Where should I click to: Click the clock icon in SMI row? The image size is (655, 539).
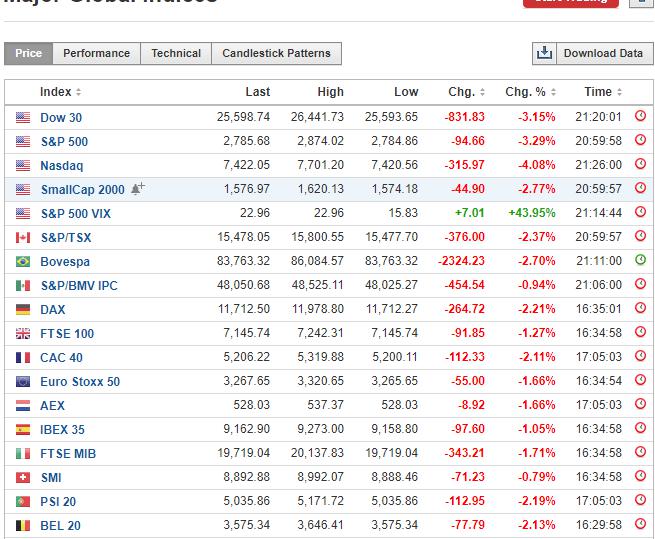[x=640, y=476]
